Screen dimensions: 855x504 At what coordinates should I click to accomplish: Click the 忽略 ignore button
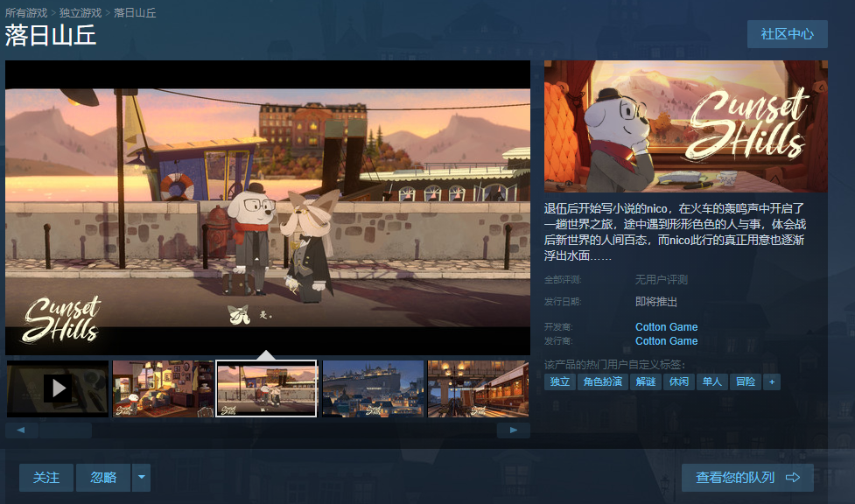[x=103, y=478]
